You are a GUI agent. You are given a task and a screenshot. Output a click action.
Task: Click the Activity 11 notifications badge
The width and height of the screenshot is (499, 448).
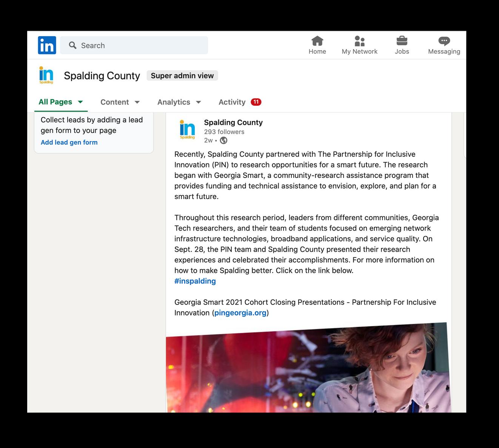click(256, 102)
